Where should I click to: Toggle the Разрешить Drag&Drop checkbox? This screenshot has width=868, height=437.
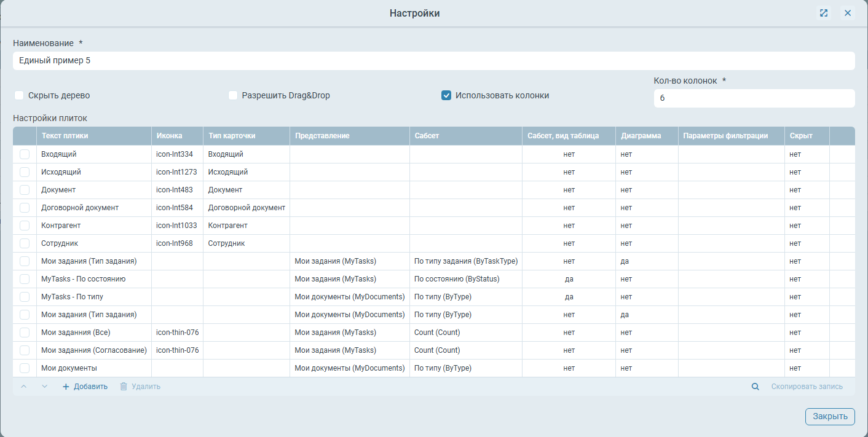pyautogui.click(x=233, y=95)
